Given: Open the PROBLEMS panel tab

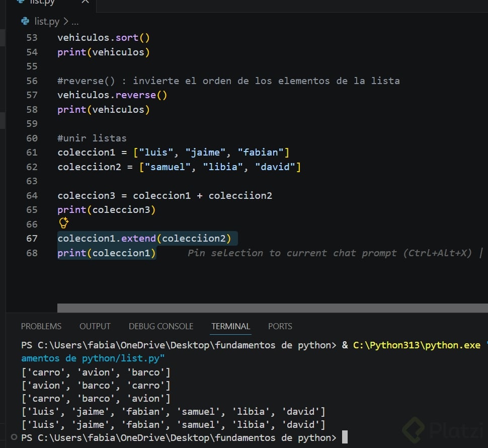Looking at the screenshot, I should (x=41, y=326).
